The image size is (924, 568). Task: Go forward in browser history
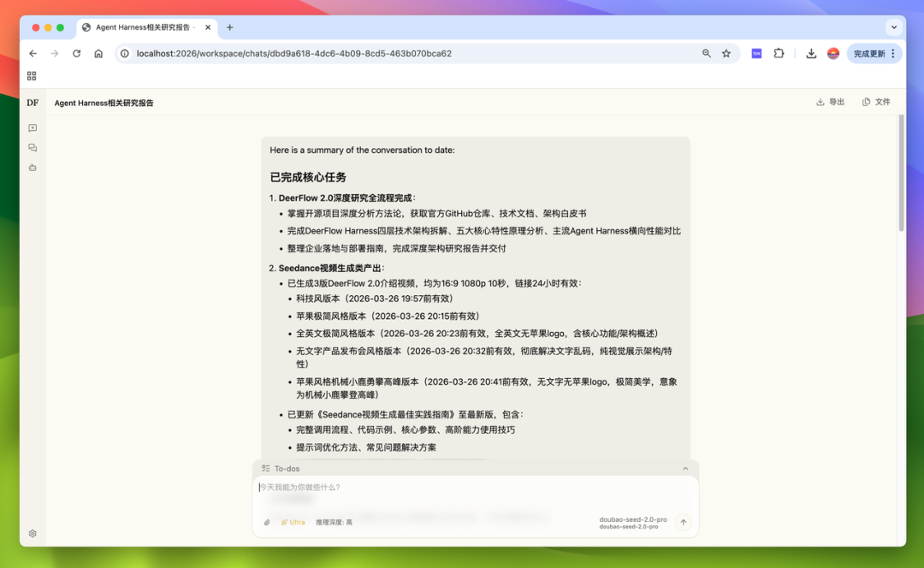[x=55, y=54]
